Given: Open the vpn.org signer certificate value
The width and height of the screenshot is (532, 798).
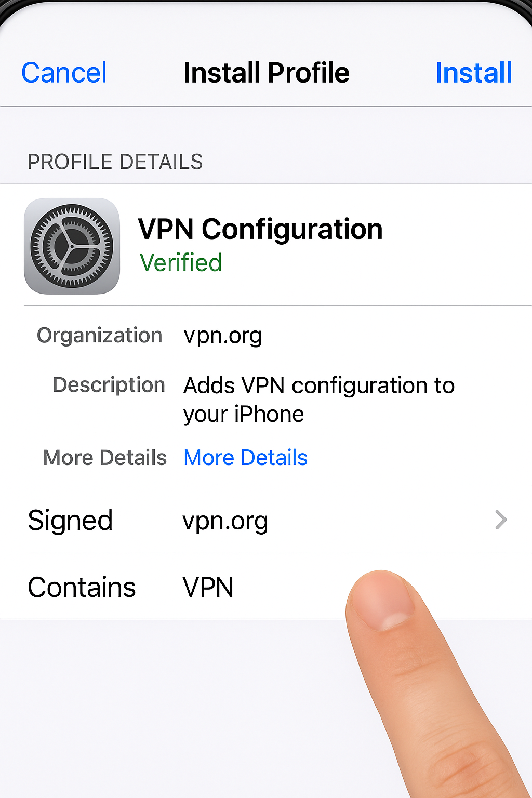Looking at the screenshot, I should (225, 521).
